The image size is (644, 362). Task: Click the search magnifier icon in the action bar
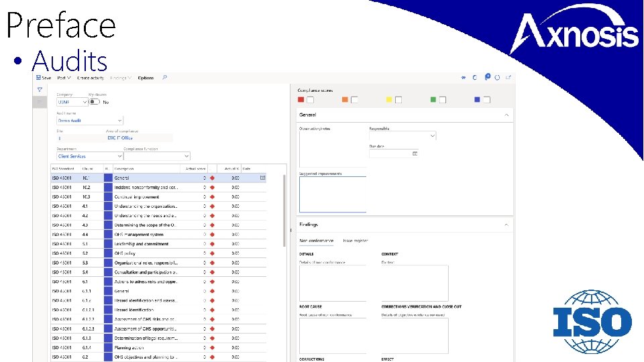[164, 78]
